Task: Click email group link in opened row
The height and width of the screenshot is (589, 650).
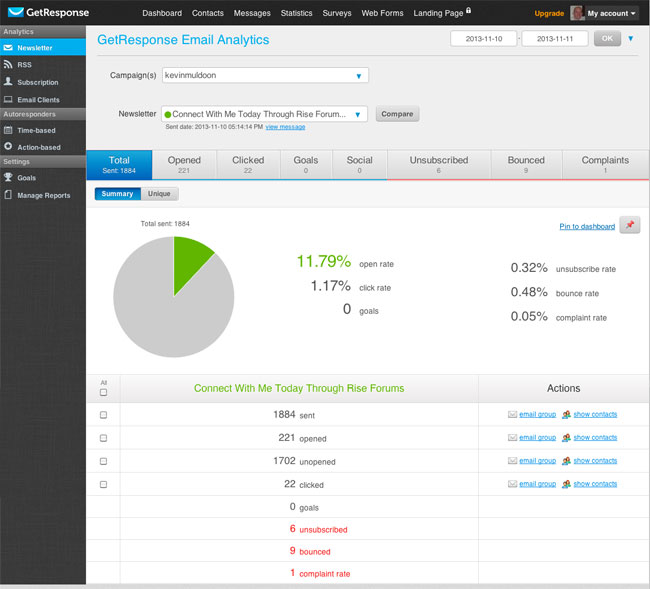Action: [x=538, y=437]
